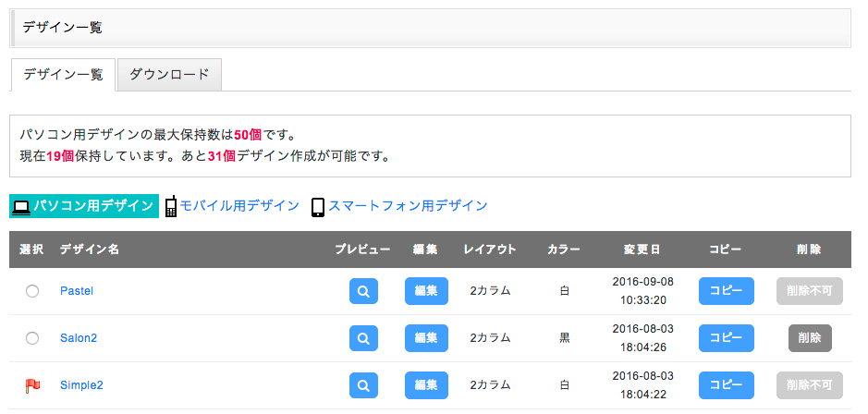Delete the Salon2 design with 削除 button
This screenshot has height=414, width=868.
coord(809,338)
